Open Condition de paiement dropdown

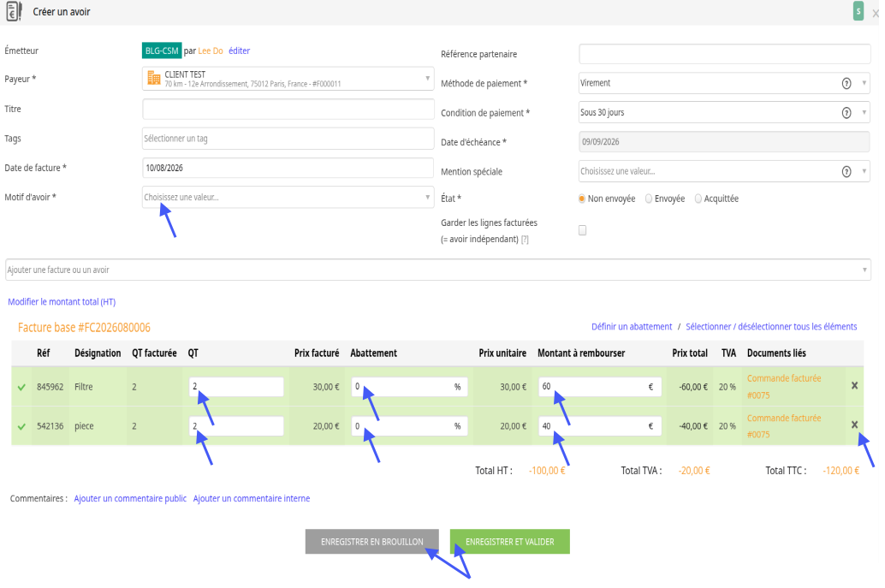click(724, 112)
